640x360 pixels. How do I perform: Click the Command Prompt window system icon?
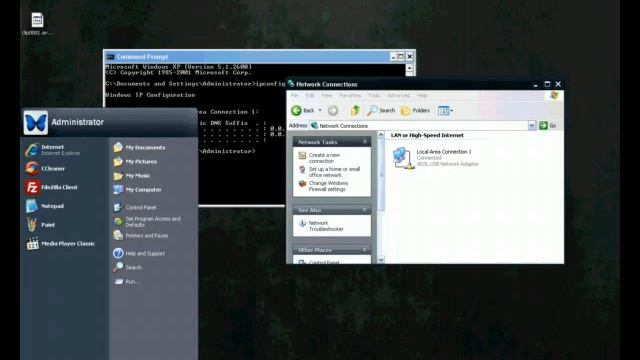pos(110,57)
